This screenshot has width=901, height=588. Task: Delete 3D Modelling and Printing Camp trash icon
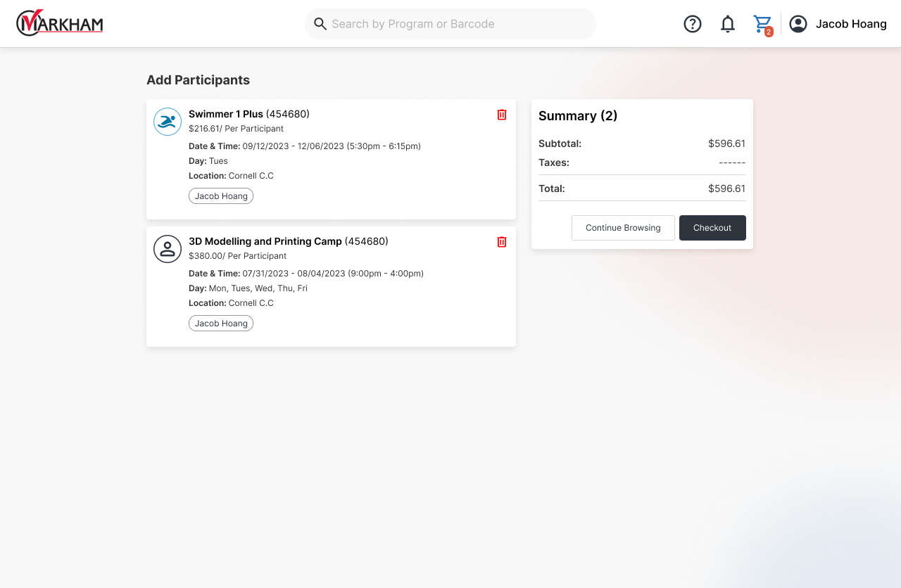(502, 242)
